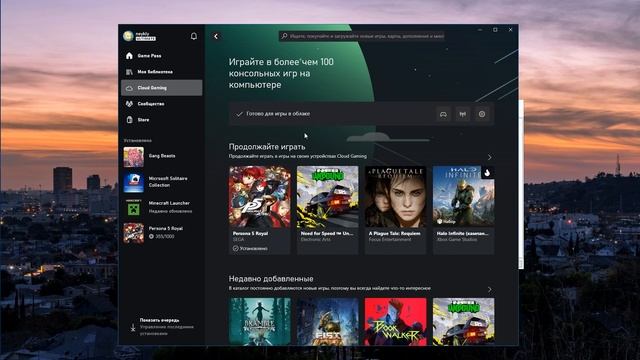This screenshot has height=360, width=640.
Task: Open A Plague Tale: Requiem card
Action: [396, 210]
